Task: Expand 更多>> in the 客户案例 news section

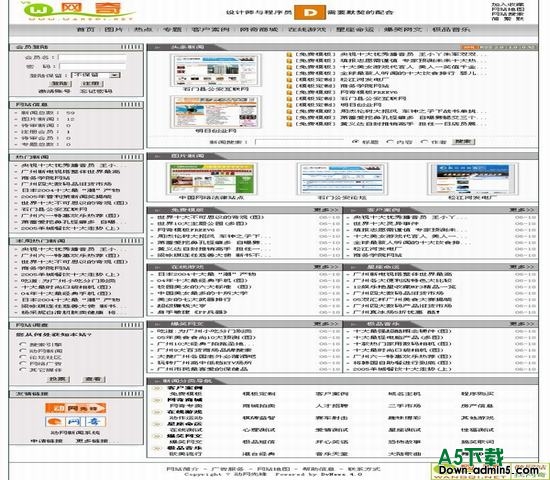Action: pos(522,210)
